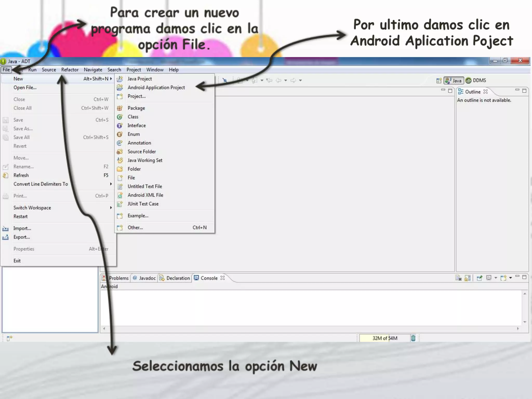Click the Exit menu entry
The height and width of the screenshot is (399, 532).
pos(17,261)
